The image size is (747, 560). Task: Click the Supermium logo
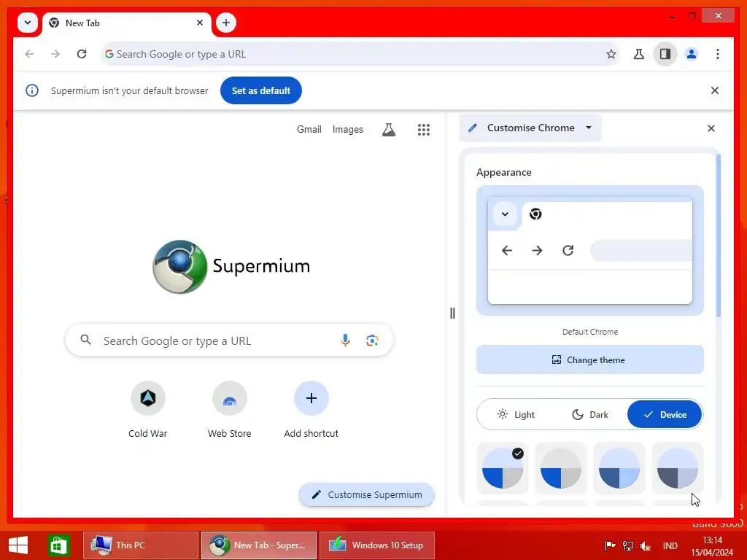click(x=231, y=267)
